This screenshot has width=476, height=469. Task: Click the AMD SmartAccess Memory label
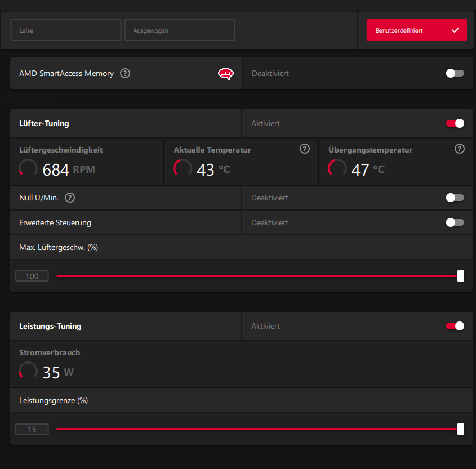pyautogui.click(x=66, y=73)
